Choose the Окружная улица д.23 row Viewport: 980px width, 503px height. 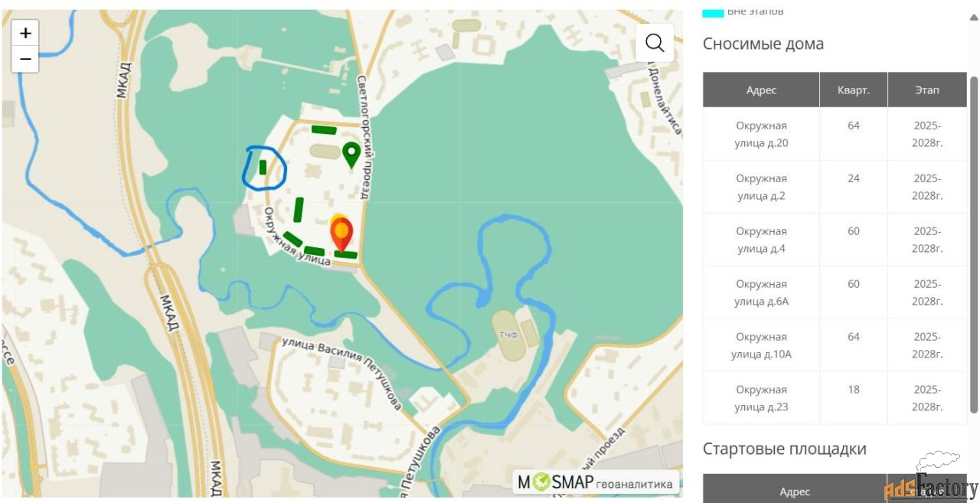pos(761,398)
